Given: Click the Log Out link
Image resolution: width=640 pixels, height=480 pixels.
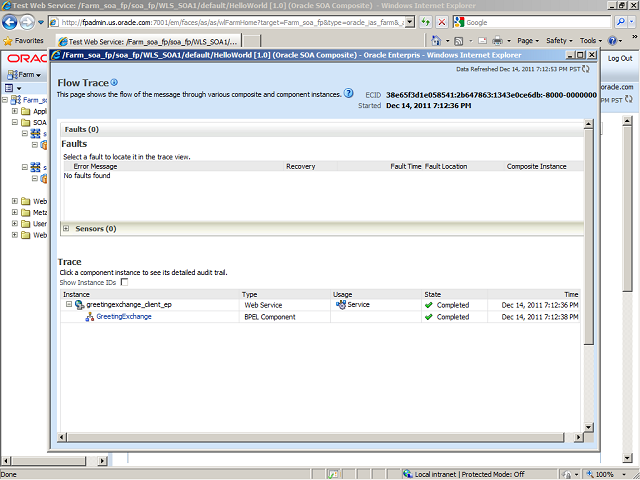Looking at the screenshot, I should coord(619,59).
